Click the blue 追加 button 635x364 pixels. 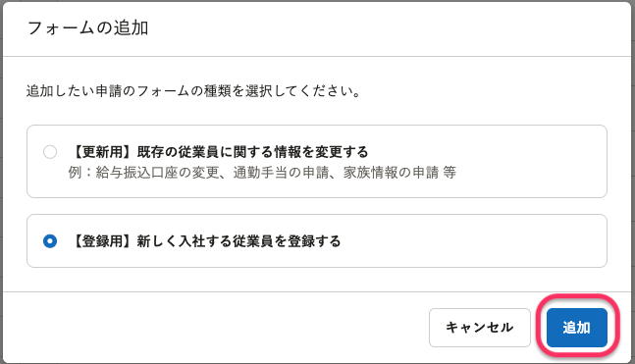pyautogui.click(x=577, y=327)
